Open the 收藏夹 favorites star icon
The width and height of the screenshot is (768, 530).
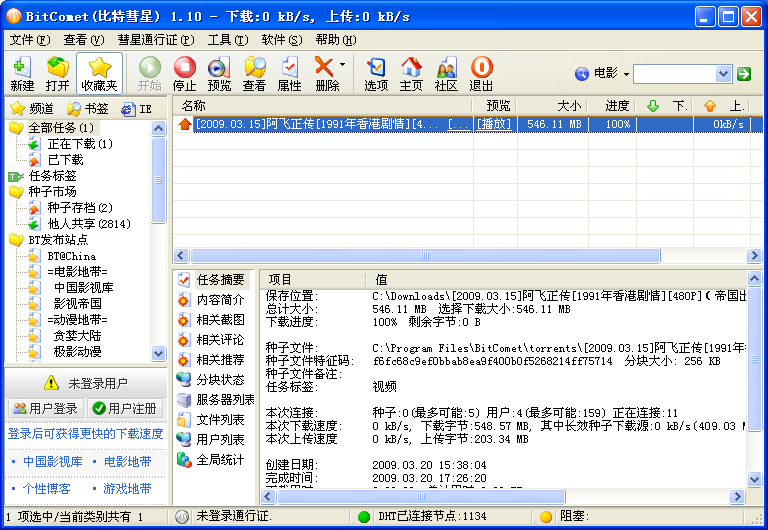click(x=99, y=73)
